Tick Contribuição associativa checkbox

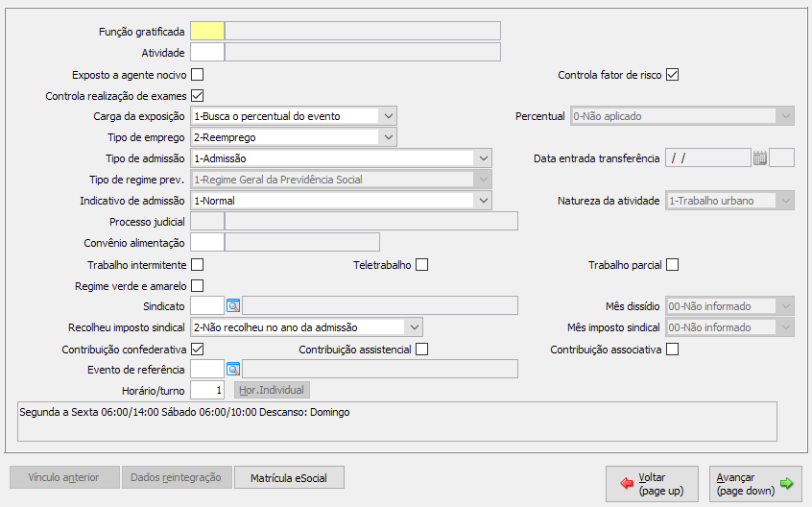(672, 350)
